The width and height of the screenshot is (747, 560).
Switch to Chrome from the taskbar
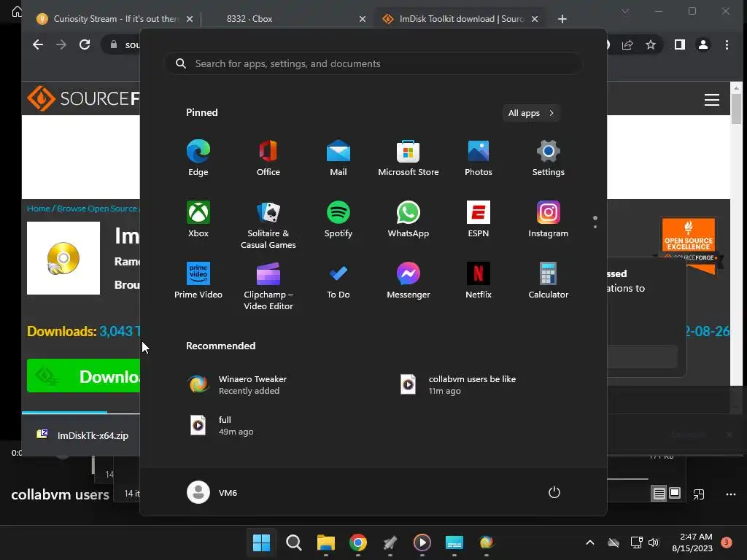tap(357, 542)
